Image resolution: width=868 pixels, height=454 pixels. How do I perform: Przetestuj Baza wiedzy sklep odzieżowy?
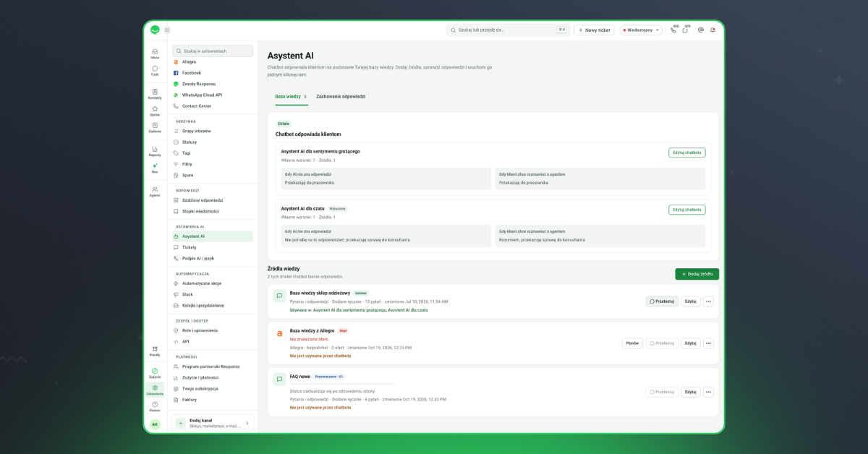pos(662,301)
